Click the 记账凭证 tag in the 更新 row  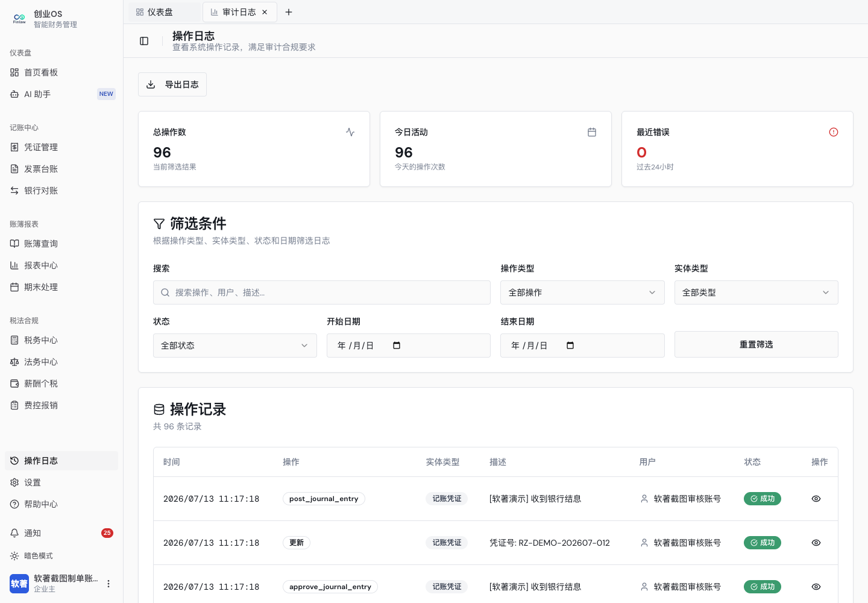pos(447,543)
